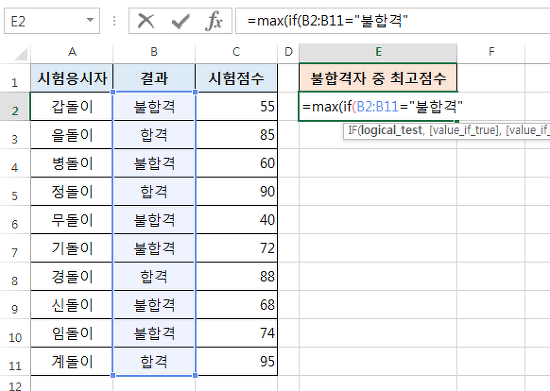Click score cell 60
This screenshot has width=550, height=391.
236,163
